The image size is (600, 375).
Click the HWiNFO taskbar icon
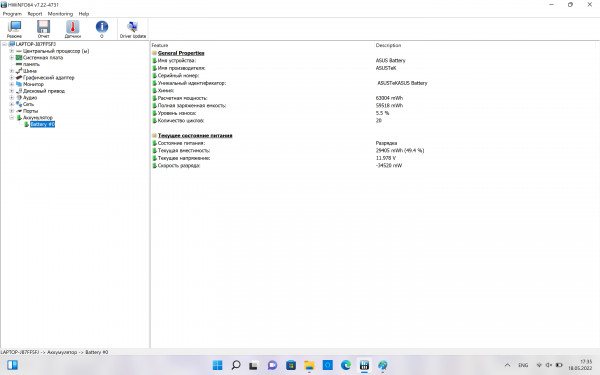coord(364,365)
